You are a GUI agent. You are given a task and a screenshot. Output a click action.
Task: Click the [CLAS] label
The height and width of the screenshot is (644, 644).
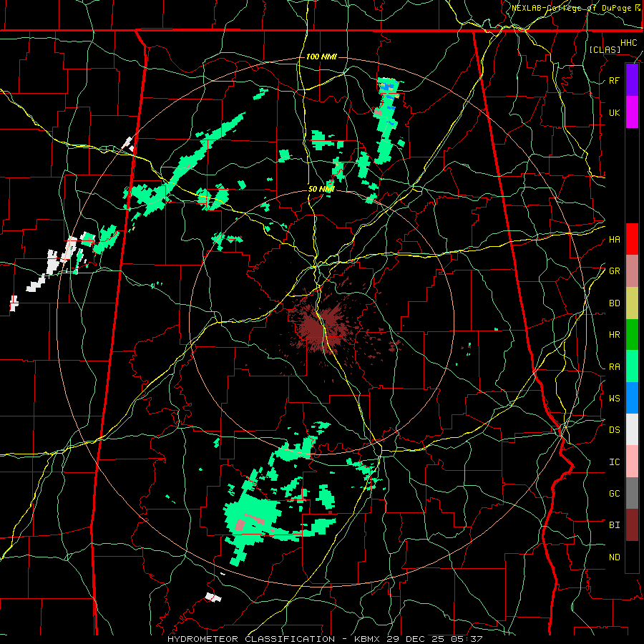605,49
